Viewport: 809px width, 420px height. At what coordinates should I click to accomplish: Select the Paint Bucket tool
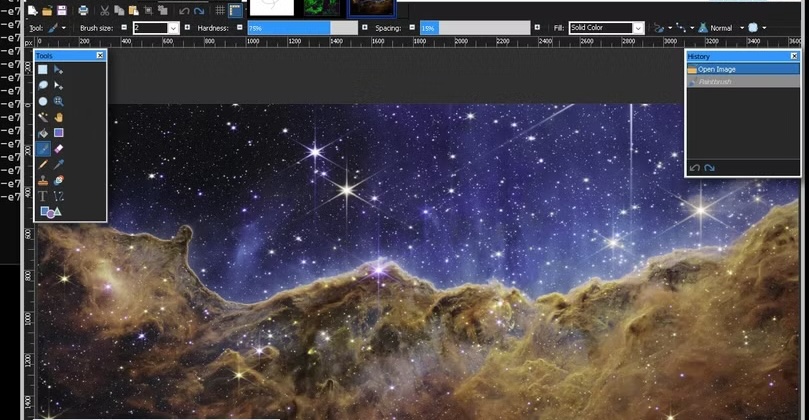(x=43, y=133)
